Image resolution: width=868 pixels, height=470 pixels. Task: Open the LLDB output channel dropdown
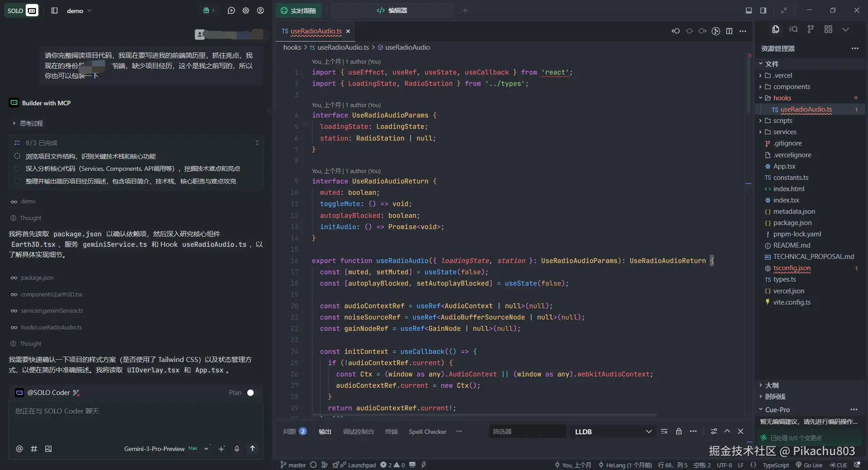[x=613, y=432]
